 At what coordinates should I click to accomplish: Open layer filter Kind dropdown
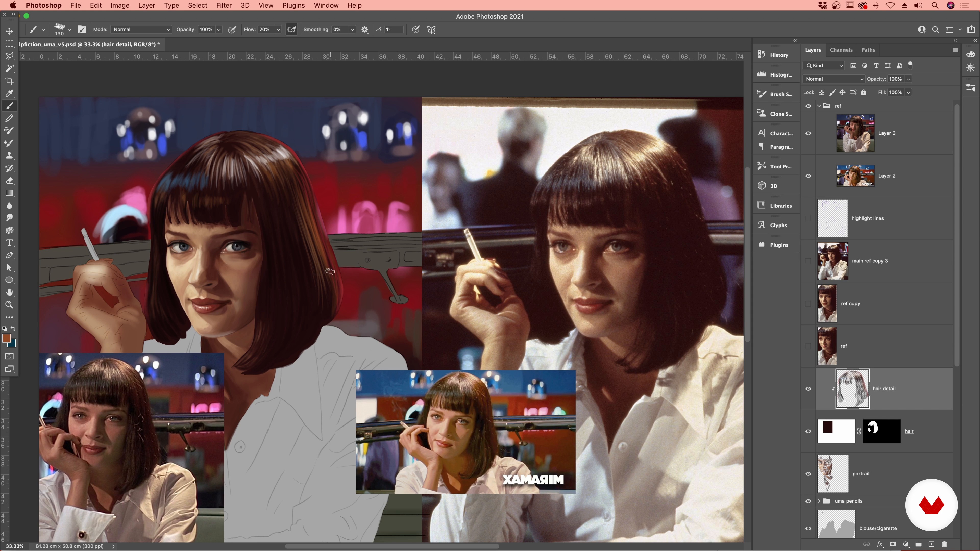824,65
